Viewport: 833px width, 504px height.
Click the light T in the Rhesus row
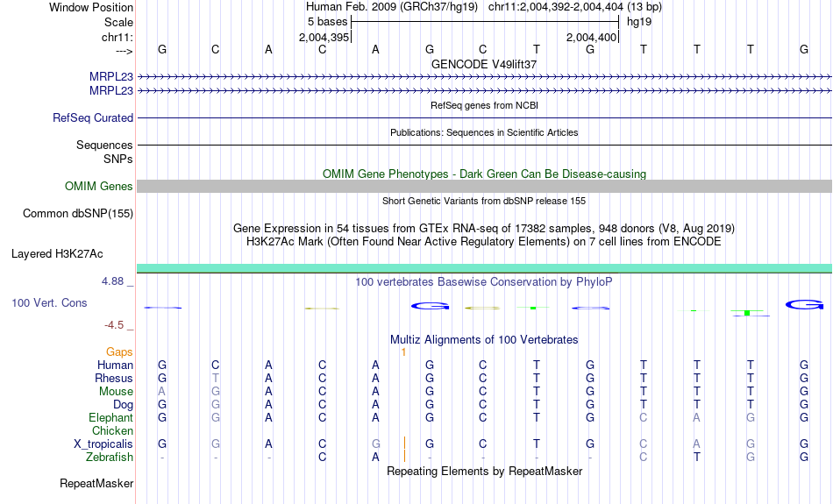coord(215,378)
